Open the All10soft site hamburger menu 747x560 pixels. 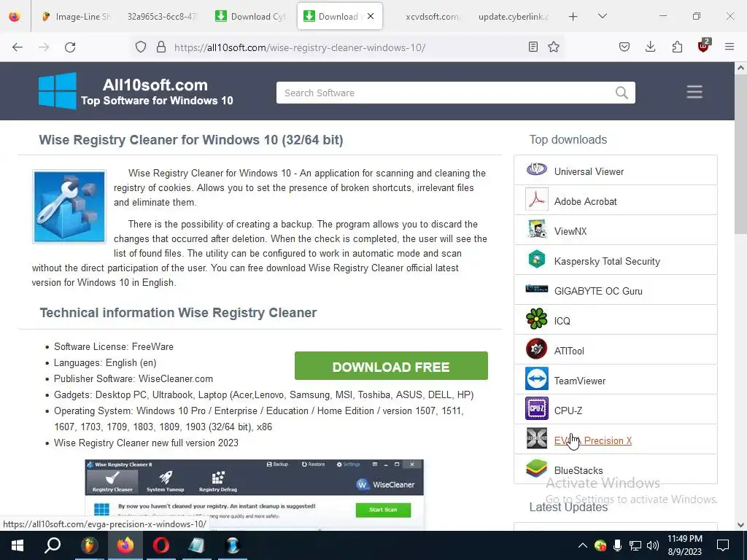click(694, 92)
